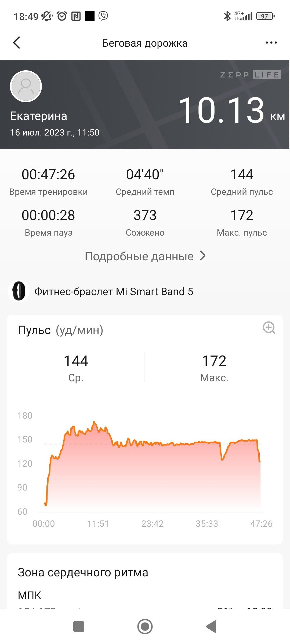The height and width of the screenshot is (644, 290).
Task: Tap Android home circle button
Action: 145,627
